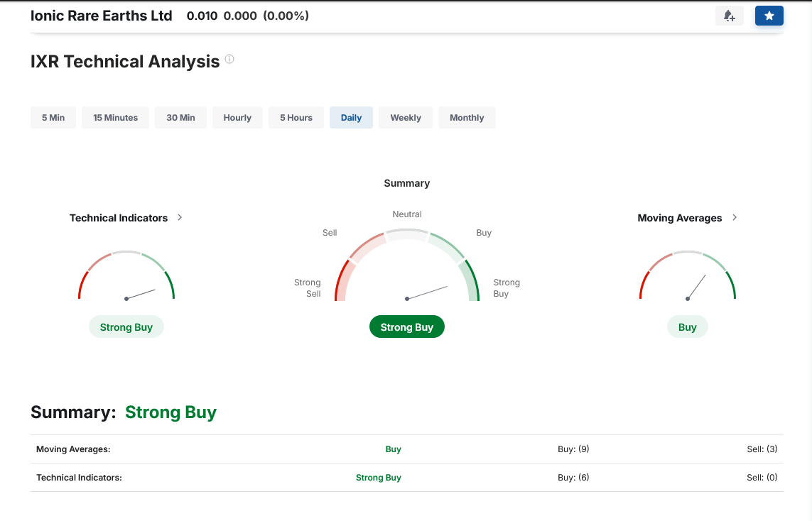812x521 pixels.
Task: Click the Sell: (3) count
Action: click(x=762, y=449)
